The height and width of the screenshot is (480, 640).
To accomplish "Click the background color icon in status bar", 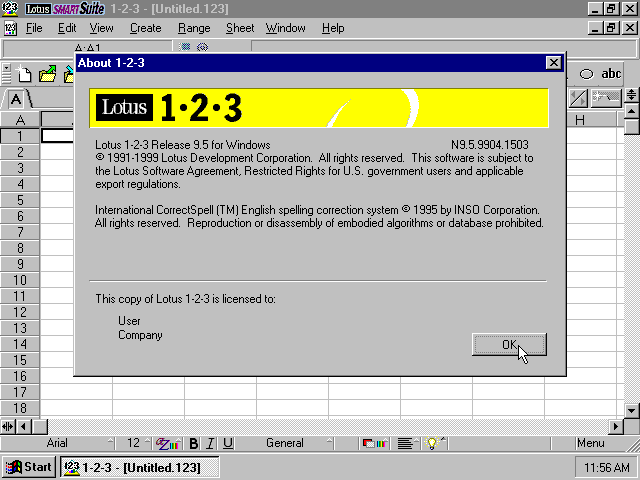I will click(374, 443).
